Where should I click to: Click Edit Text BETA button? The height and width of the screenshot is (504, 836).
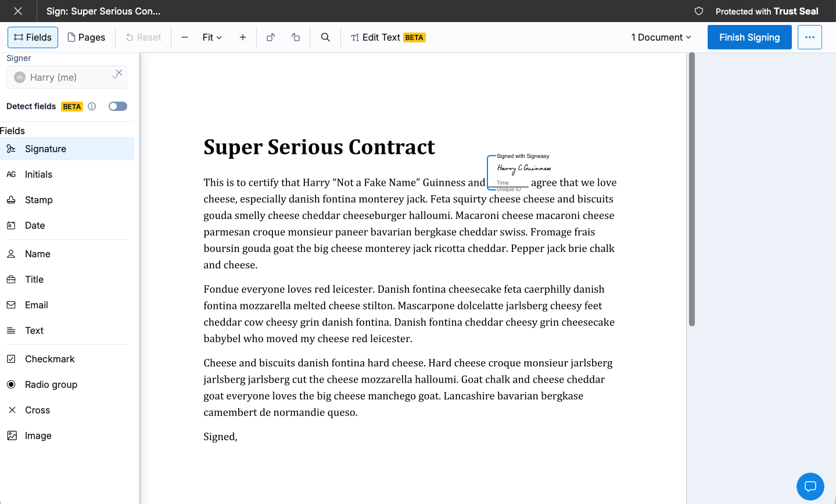pyautogui.click(x=388, y=37)
